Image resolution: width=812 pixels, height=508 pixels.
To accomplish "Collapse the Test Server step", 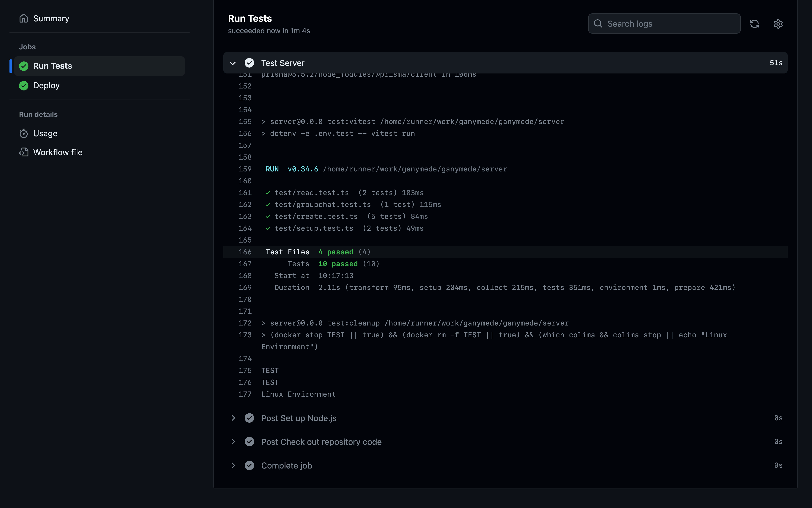I will coord(233,63).
